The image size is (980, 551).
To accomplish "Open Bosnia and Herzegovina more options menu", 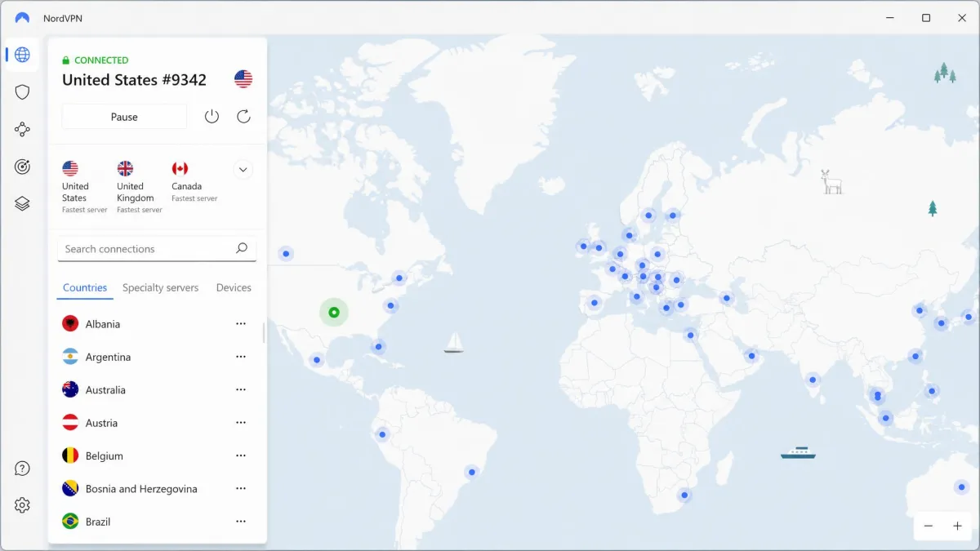I will (241, 489).
